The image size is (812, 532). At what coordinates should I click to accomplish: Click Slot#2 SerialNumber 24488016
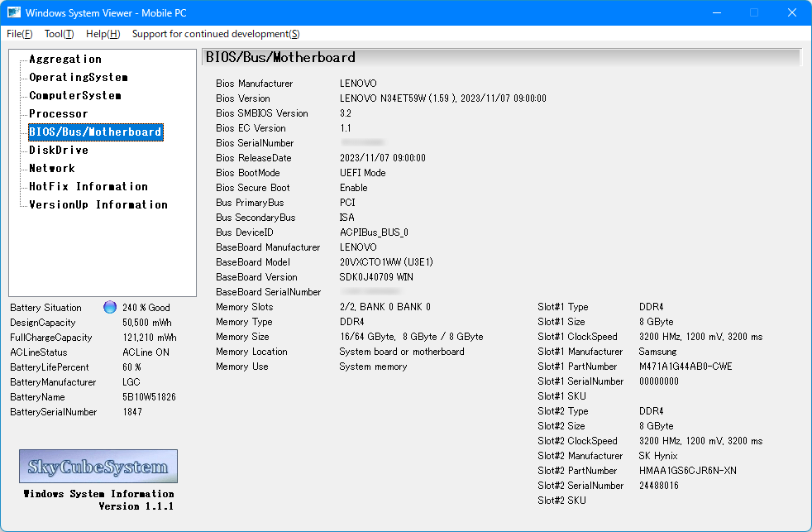[x=659, y=486]
